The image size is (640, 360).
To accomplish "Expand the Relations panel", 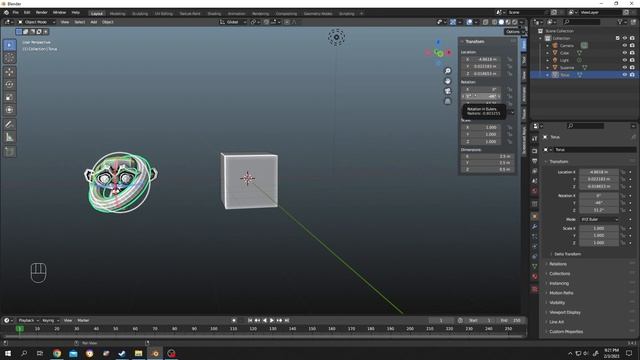I will (558, 264).
